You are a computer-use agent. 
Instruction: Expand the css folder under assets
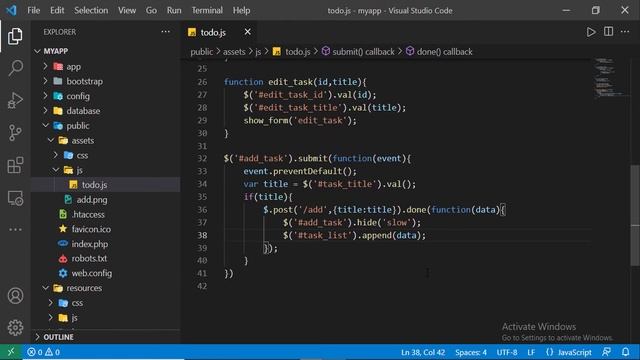coord(56,155)
